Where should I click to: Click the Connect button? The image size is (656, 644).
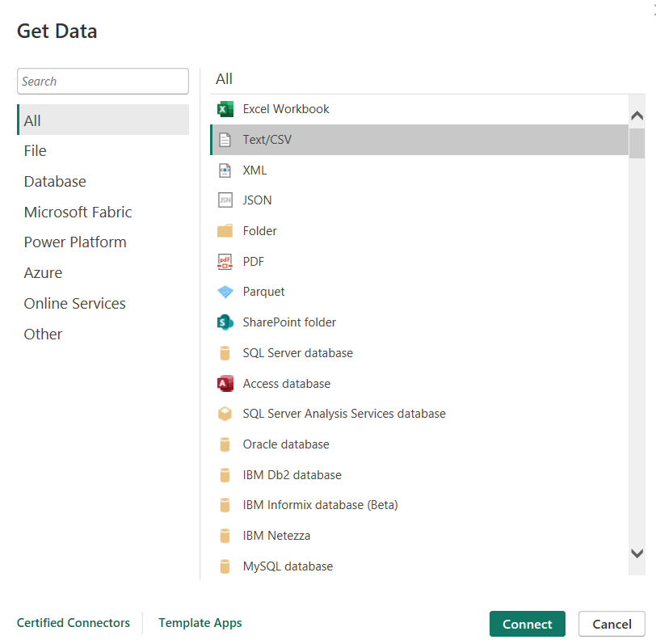click(x=527, y=624)
